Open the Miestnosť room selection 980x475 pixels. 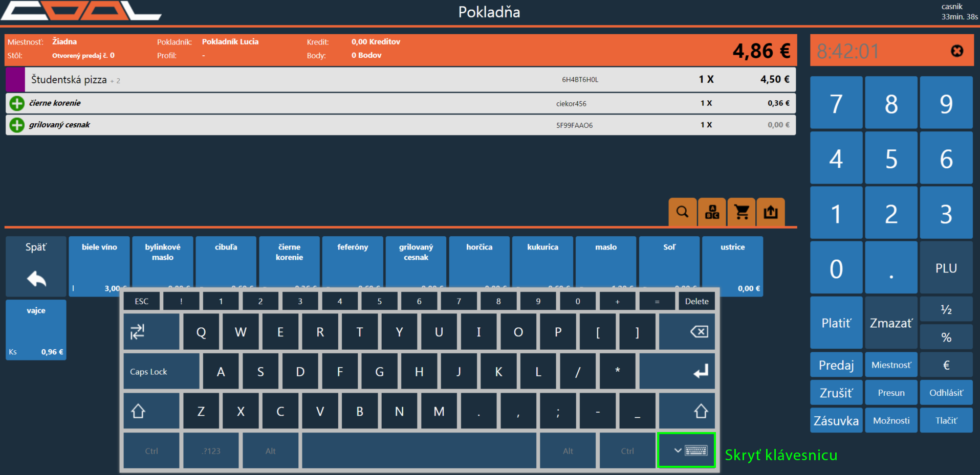pyautogui.click(x=891, y=365)
